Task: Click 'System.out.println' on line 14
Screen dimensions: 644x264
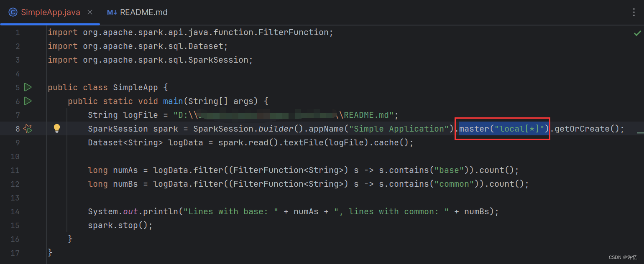Action: point(133,211)
